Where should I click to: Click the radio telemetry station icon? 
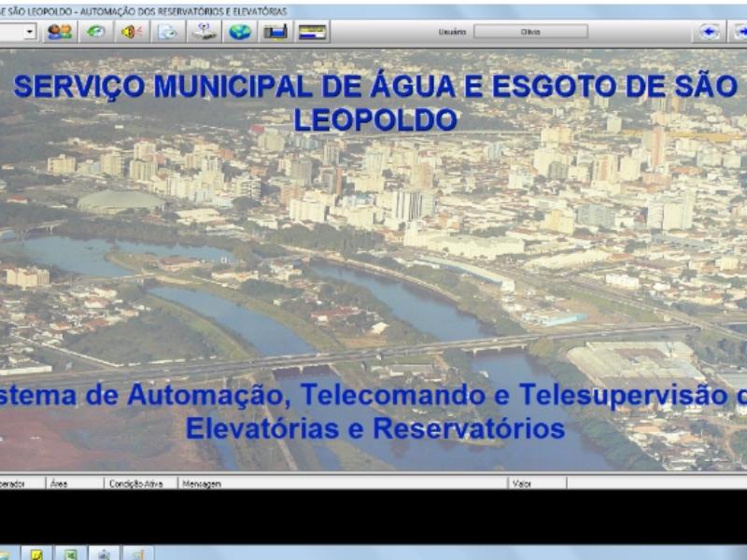coord(204,32)
